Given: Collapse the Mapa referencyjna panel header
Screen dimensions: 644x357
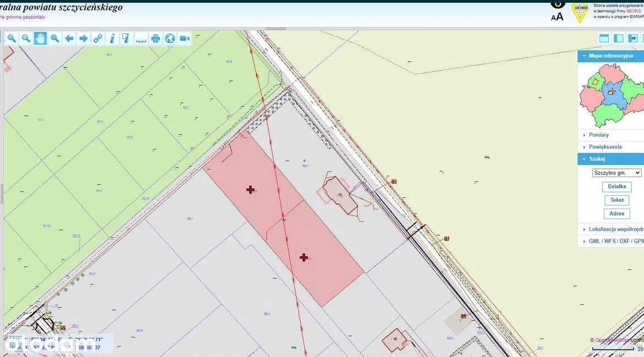Looking at the screenshot, I should coord(610,56).
